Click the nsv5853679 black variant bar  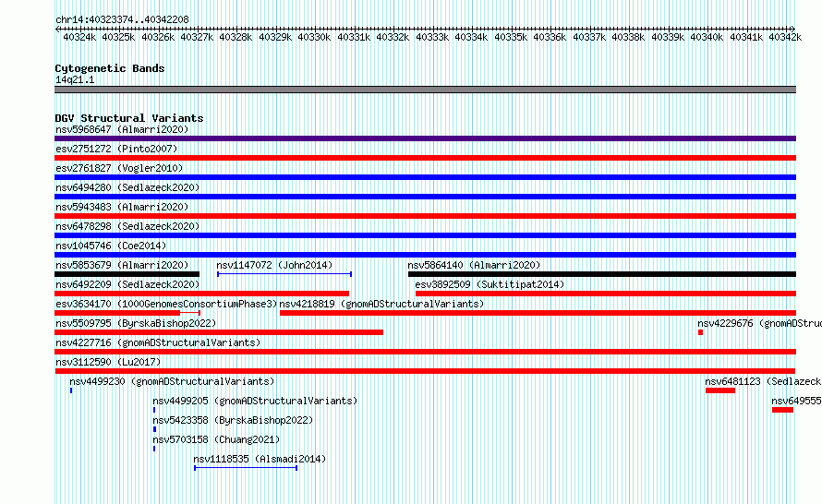(x=127, y=274)
